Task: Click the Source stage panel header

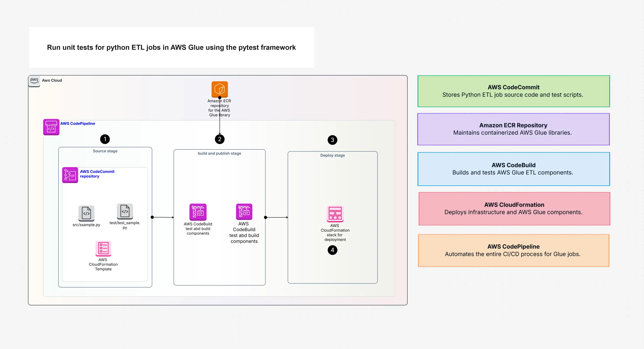Action: (x=105, y=151)
